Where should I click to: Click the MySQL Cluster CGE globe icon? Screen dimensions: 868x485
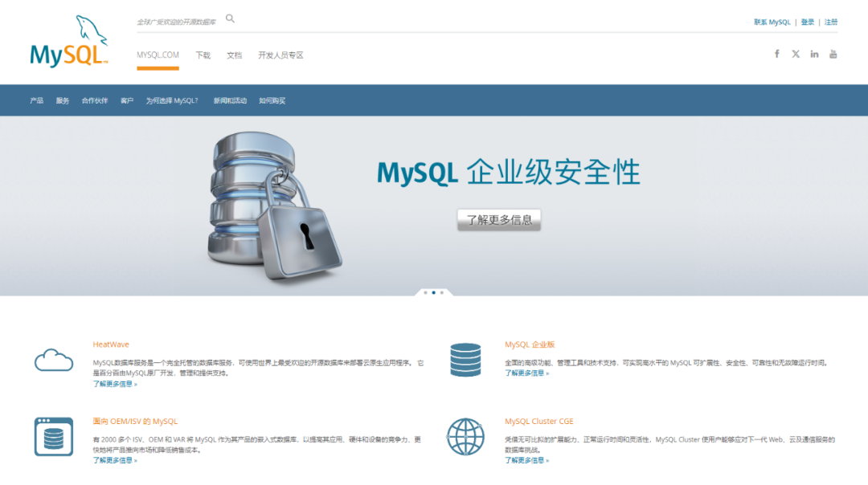[465, 436]
